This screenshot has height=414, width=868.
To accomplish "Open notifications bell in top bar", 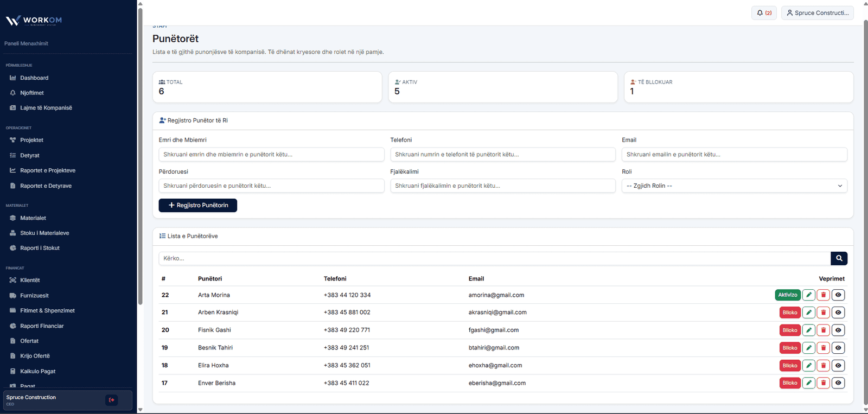I will [764, 12].
